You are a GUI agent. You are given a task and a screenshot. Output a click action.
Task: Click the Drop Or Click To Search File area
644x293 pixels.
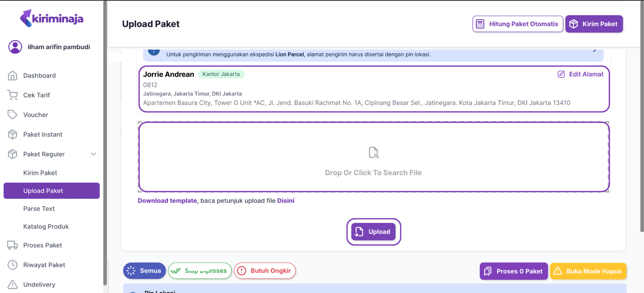coord(373,157)
